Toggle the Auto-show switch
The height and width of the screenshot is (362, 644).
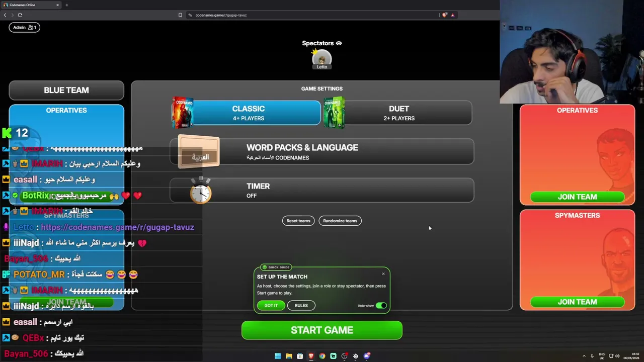click(x=381, y=305)
